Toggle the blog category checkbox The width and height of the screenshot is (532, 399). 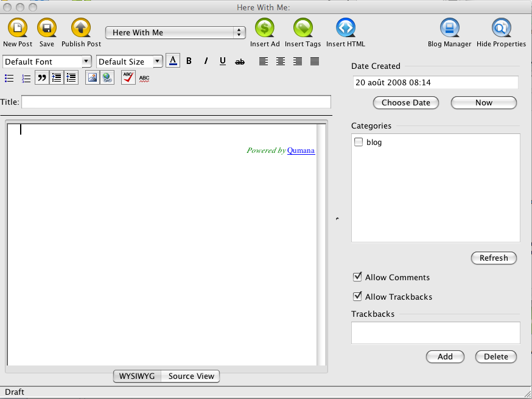click(x=359, y=142)
